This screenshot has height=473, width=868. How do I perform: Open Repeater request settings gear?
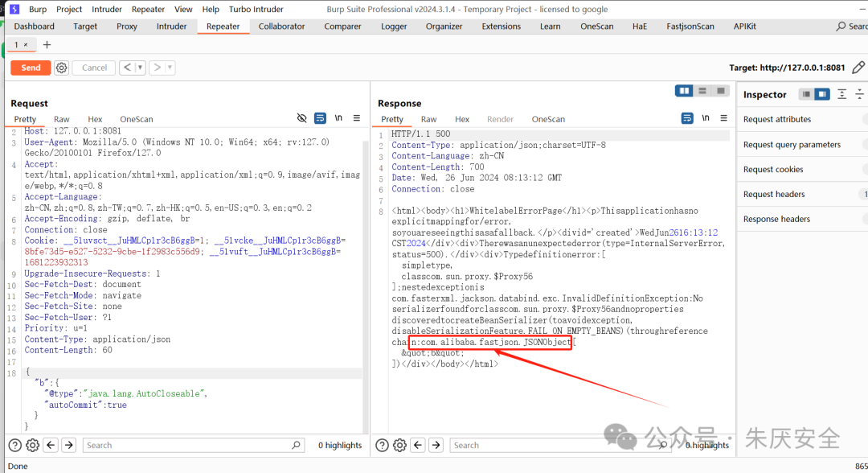(x=61, y=68)
